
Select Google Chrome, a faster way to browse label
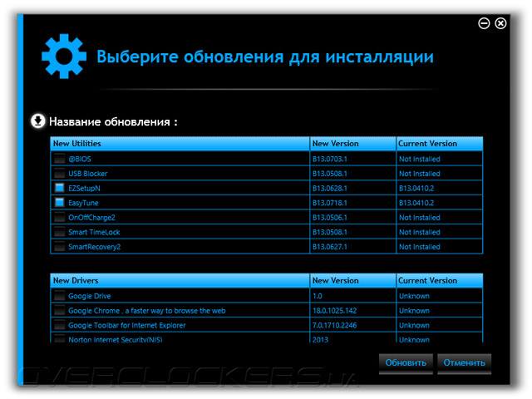point(147,310)
